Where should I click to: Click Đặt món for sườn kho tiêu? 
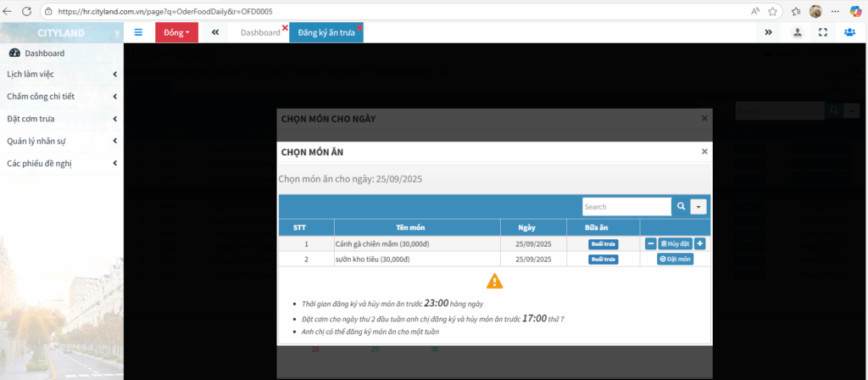675,259
